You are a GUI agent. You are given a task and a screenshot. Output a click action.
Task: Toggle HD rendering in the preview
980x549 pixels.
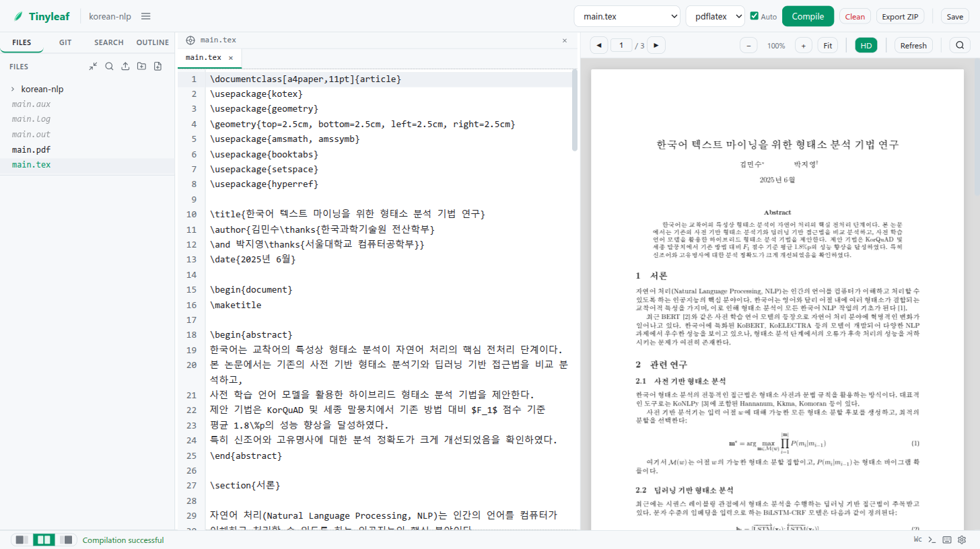coord(866,46)
